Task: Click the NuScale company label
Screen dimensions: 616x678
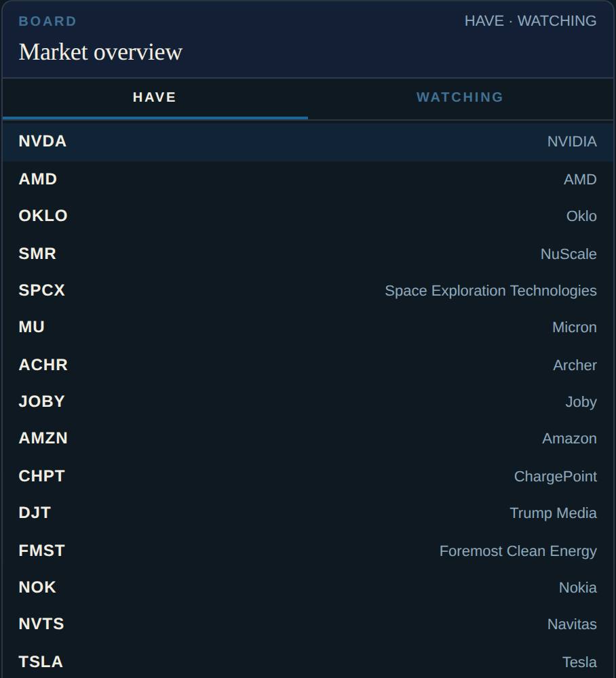Action: (569, 254)
